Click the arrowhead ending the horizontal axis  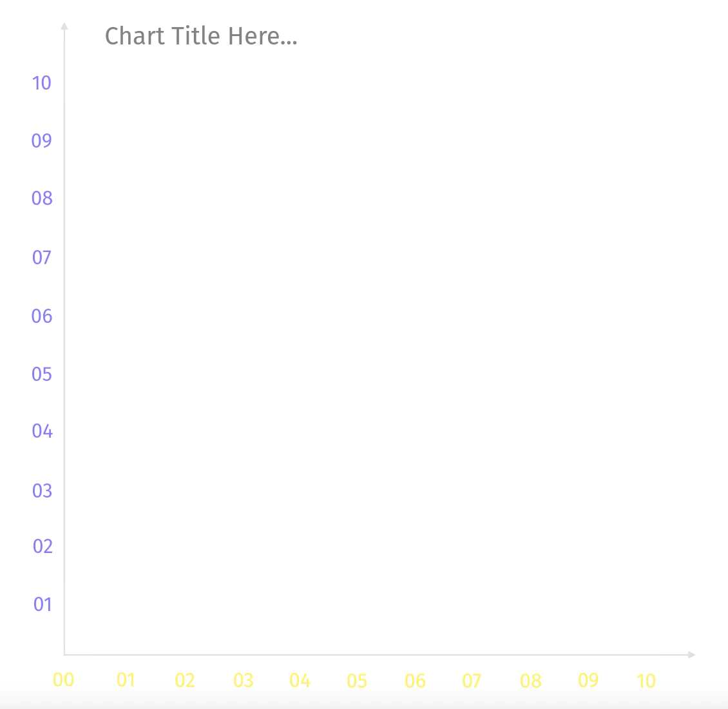coord(691,655)
